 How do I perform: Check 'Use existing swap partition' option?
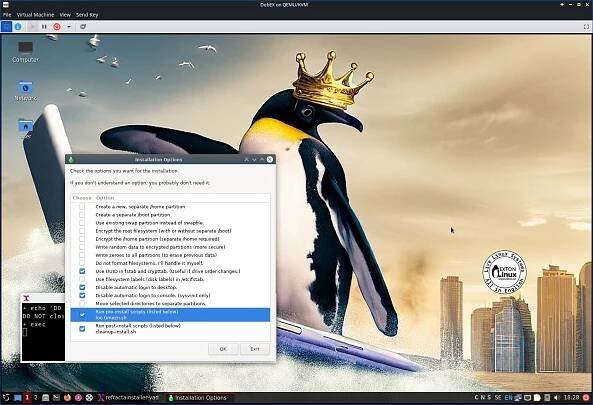tap(82, 223)
